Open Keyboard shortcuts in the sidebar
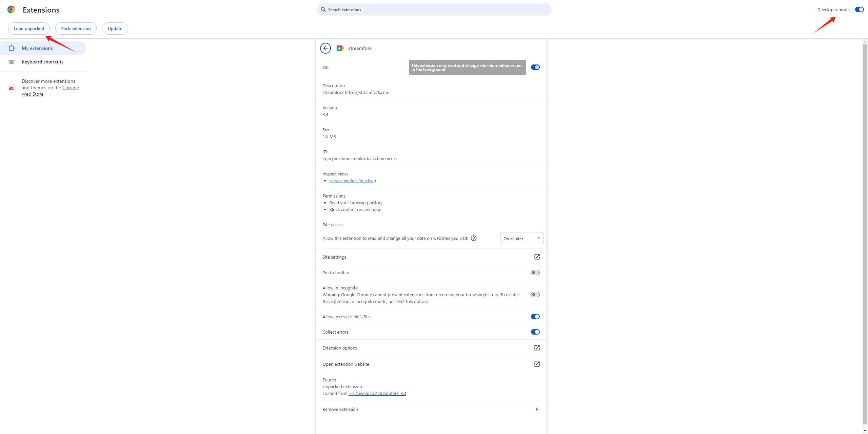This screenshot has height=434, width=868. tap(42, 62)
